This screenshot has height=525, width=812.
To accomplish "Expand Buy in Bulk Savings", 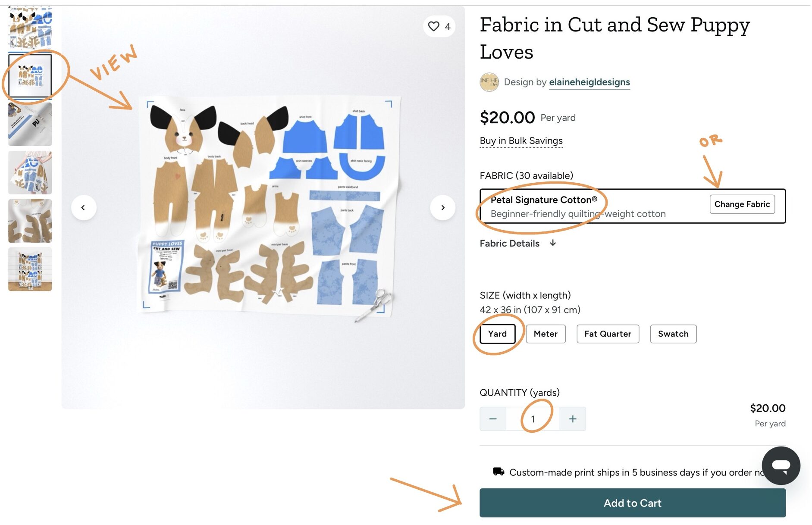I will pos(521,141).
